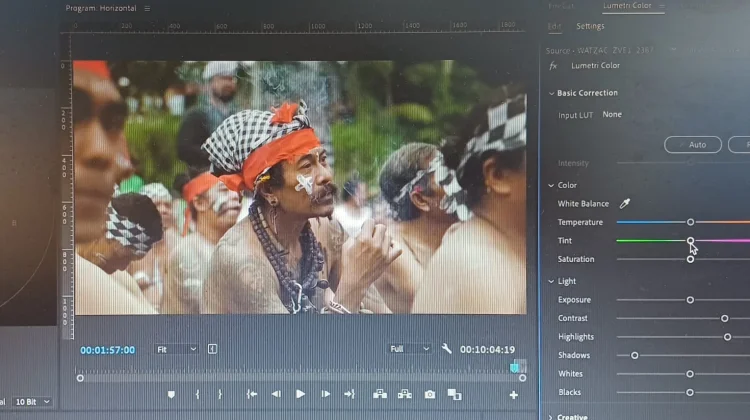Click the Whites slider handle
The width and height of the screenshot is (750, 420).
click(690, 374)
